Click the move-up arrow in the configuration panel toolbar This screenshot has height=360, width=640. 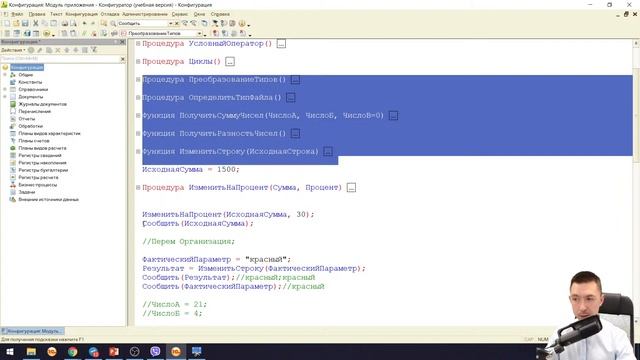(x=67, y=50)
